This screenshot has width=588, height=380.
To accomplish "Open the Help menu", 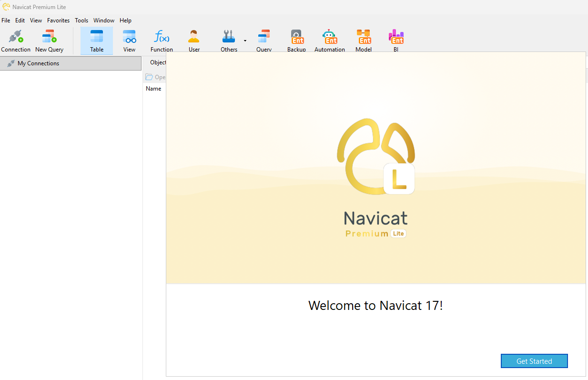I will pos(125,21).
